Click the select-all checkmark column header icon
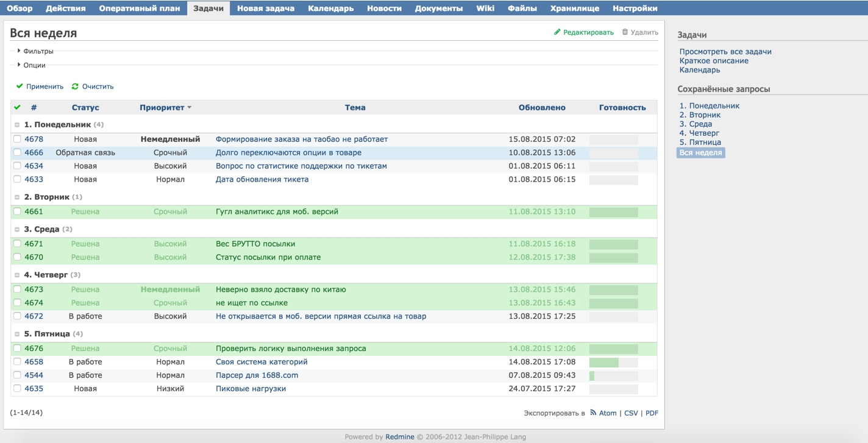 tap(16, 107)
